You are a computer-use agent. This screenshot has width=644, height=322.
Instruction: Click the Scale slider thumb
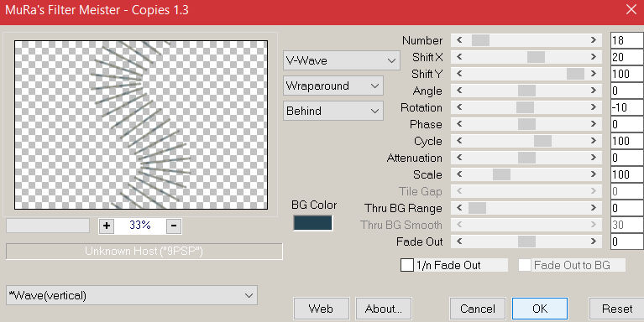click(x=501, y=174)
